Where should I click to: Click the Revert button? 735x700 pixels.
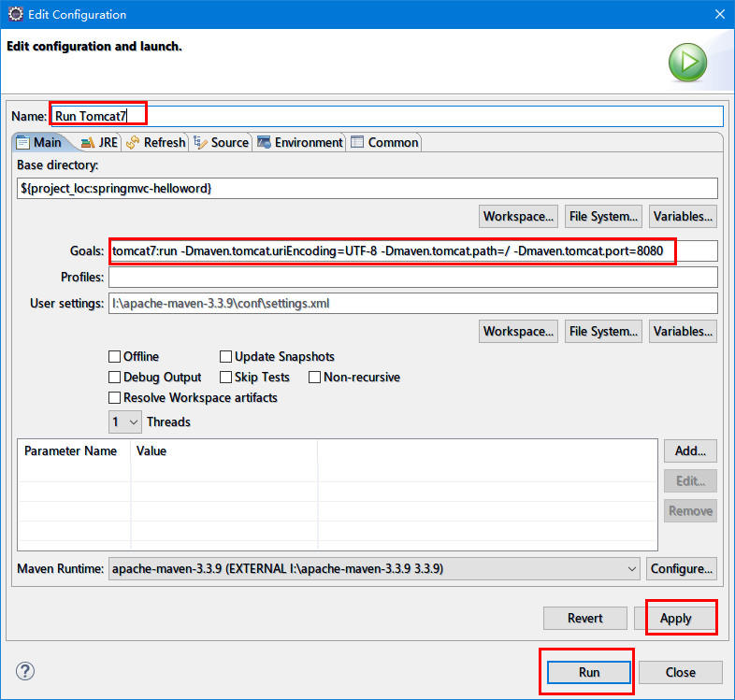click(585, 619)
